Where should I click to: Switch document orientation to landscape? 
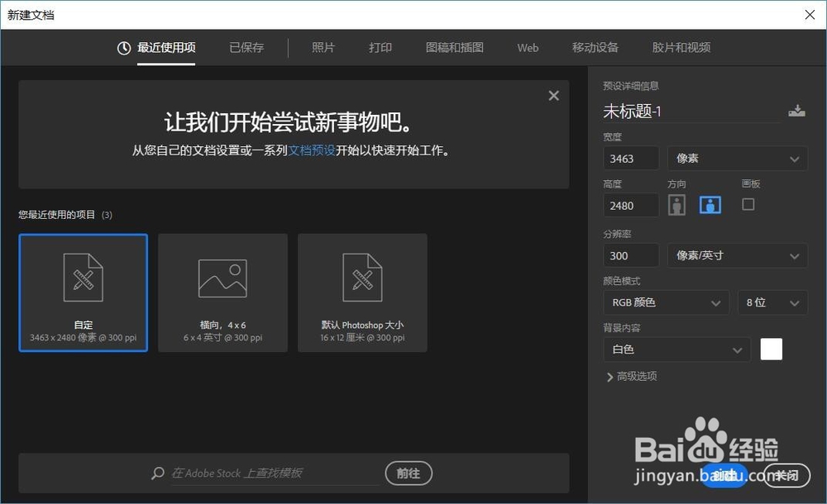point(710,205)
